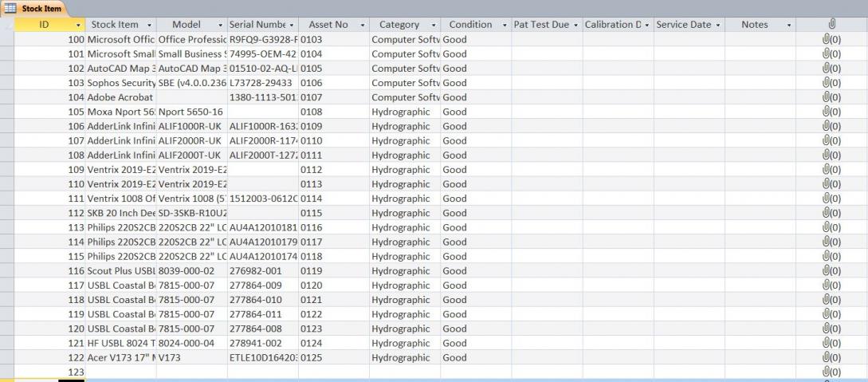Viewport: 868px width, 382px height.
Task: Select cell 'Adobe Acrobat' in row 104
Action: [120, 96]
